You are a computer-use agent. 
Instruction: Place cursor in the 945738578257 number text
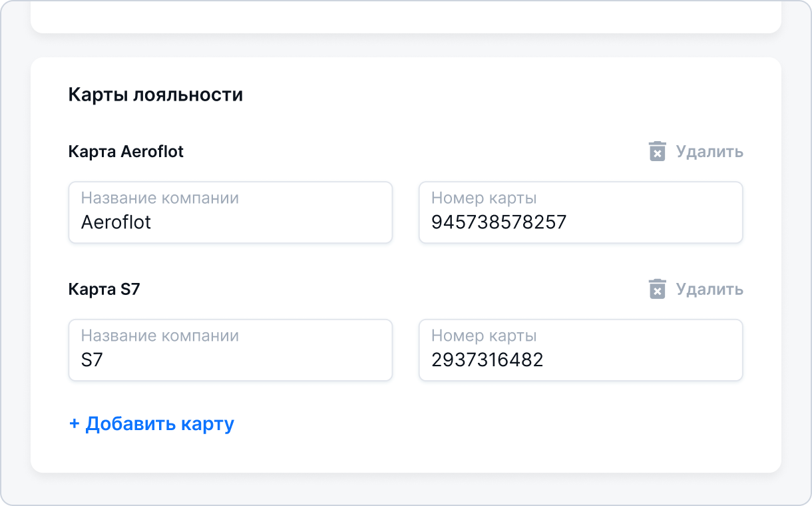click(499, 222)
